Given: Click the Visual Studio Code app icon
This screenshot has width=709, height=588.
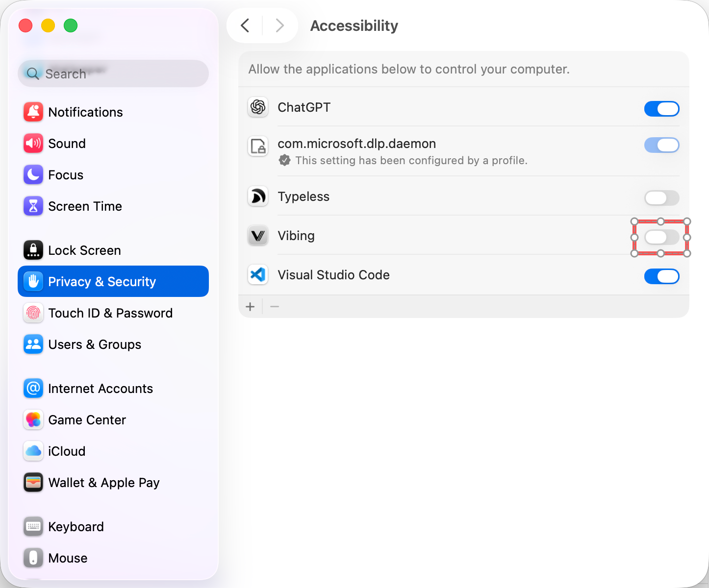Looking at the screenshot, I should click(x=257, y=275).
